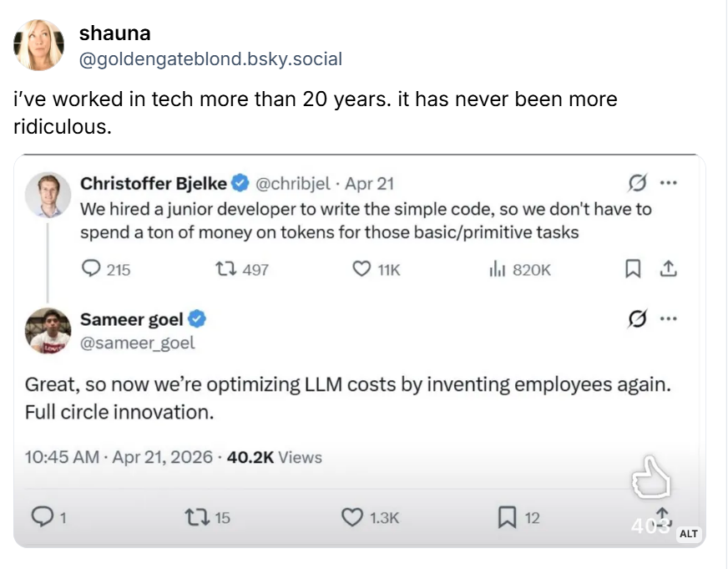
Task: Open view analytics icon showing 820K
Action: (x=495, y=270)
